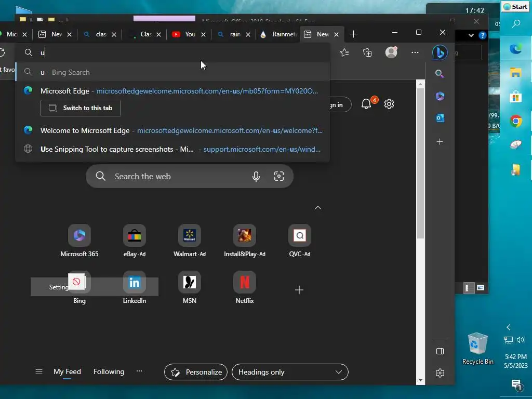Expand chevron dropdown in background window
The image size is (532, 399).
[471, 35]
